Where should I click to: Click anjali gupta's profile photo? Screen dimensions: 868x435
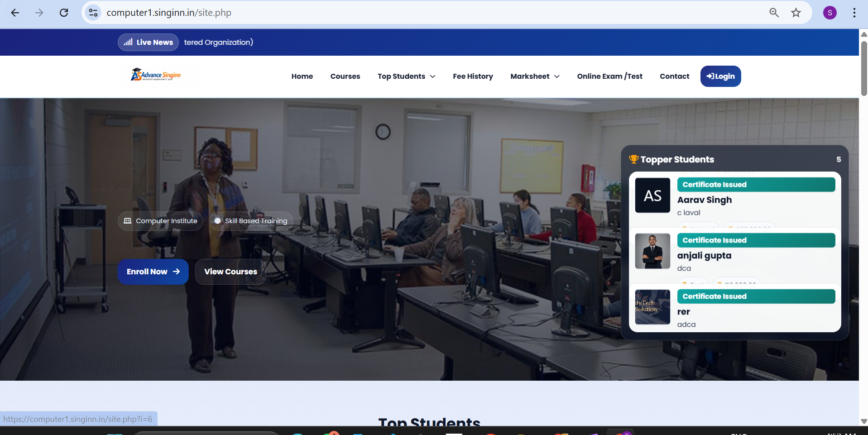pos(652,251)
